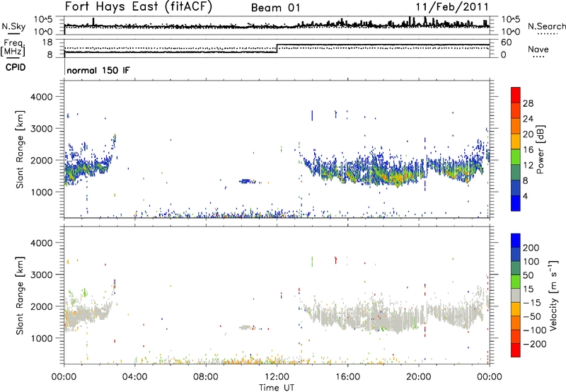Screen dimensions: 566x392
Task: Select the red bottom Velocity colorbar segment
Action: click(516, 350)
